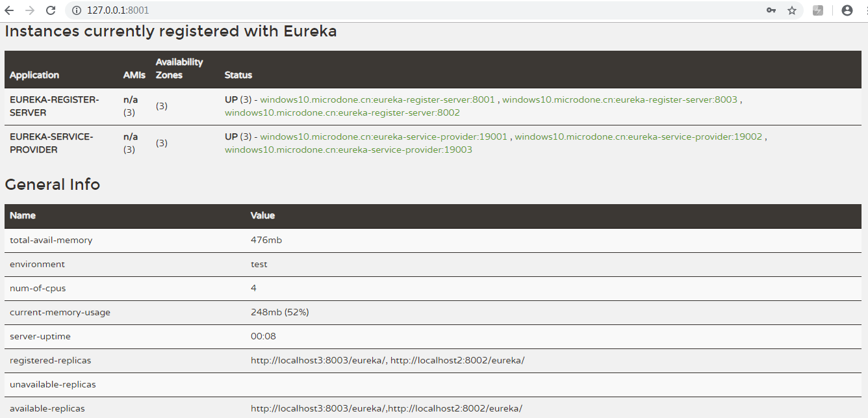Image resolution: width=868 pixels, height=418 pixels.
Task: Click the 'UP (3)' status in EUREKA-SERVICE-PROVIDER row
Action: click(238, 137)
